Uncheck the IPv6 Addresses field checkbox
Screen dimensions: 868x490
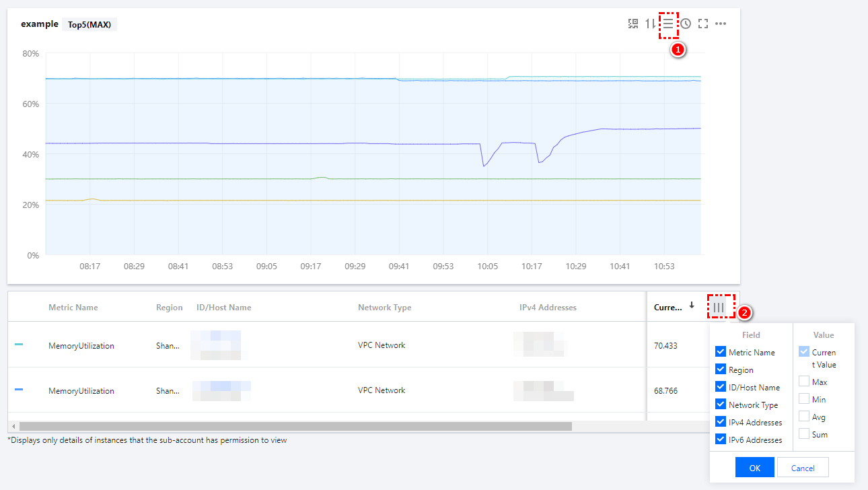click(x=721, y=440)
